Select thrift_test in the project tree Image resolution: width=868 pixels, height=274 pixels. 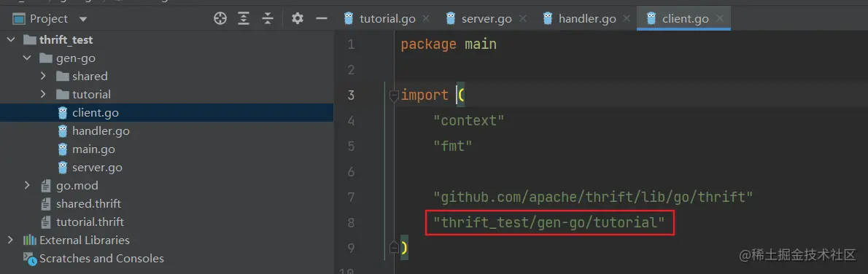coord(66,40)
